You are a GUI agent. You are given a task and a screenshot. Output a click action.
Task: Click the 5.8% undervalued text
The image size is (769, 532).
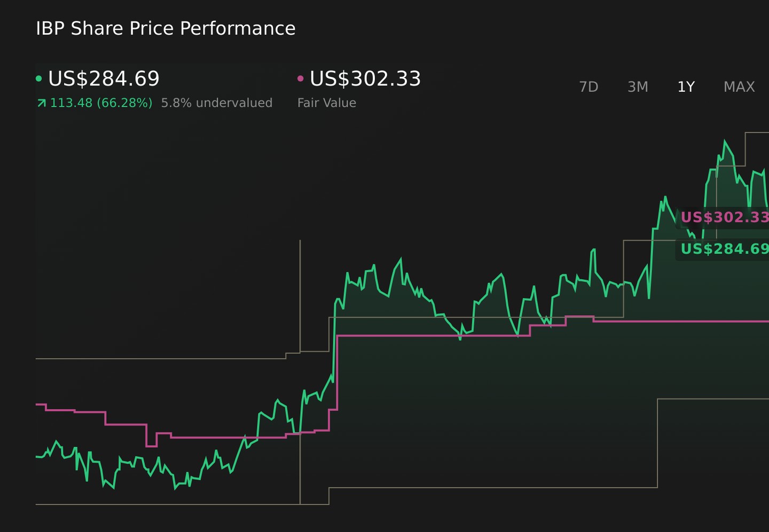tap(217, 103)
